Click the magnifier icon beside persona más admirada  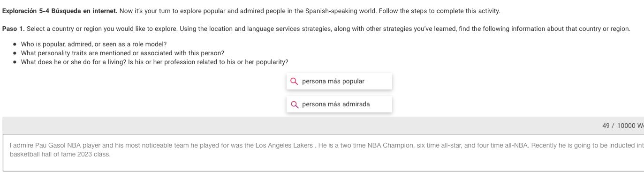point(294,104)
